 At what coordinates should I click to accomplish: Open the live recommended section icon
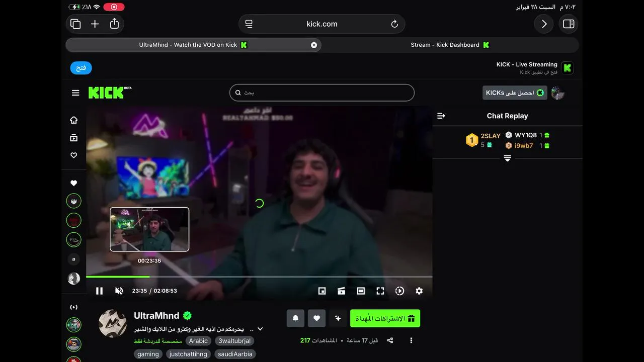coord(74,307)
